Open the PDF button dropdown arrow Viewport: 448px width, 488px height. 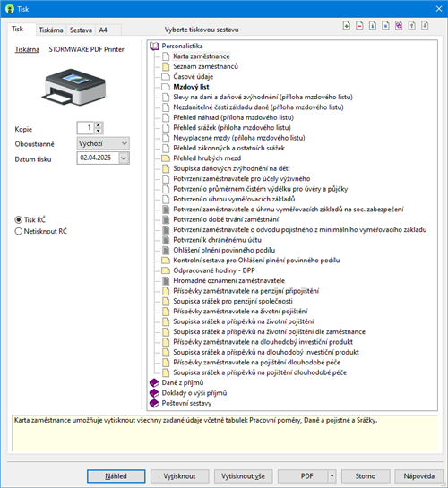point(332,475)
